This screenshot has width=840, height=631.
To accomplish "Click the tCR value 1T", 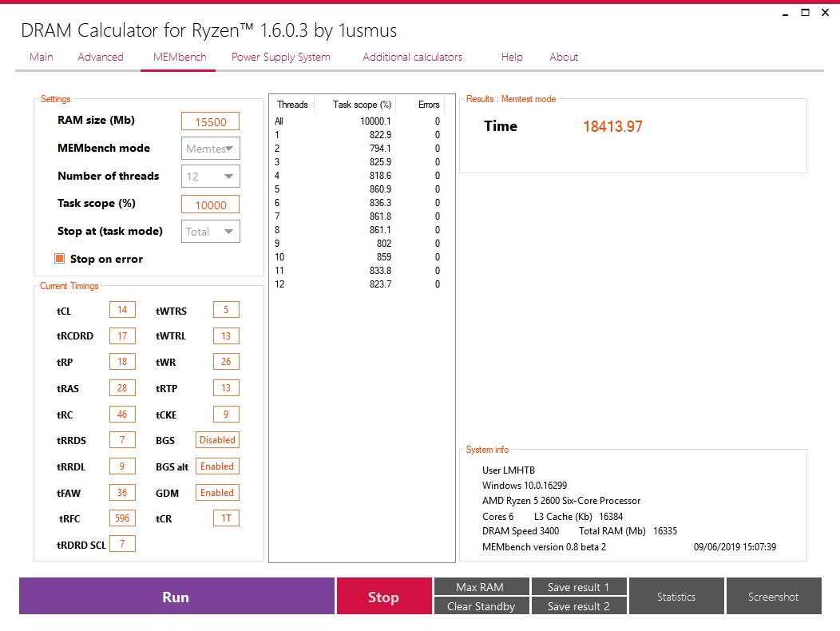I will pyautogui.click(x=226, y=518).
